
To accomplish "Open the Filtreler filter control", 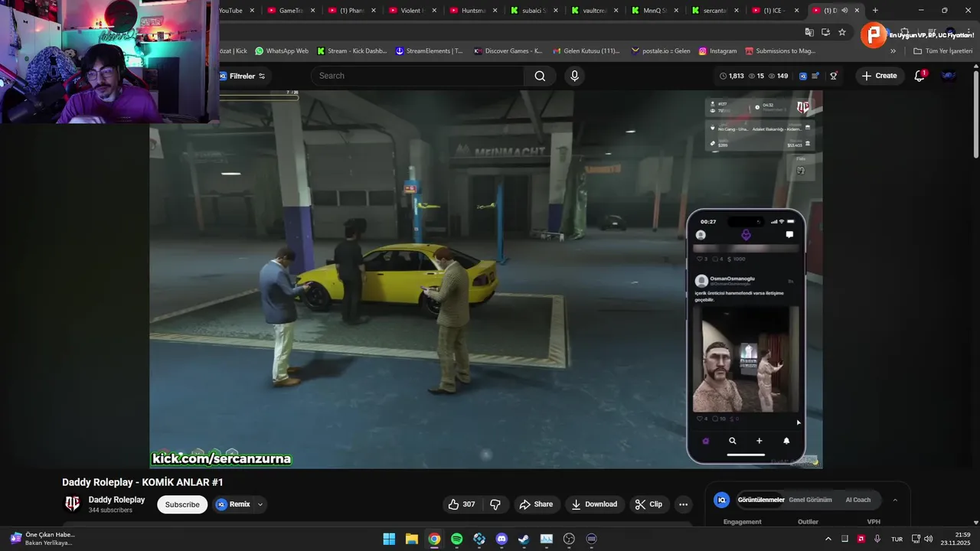I will pyautogui.click(x=242, y=76).
